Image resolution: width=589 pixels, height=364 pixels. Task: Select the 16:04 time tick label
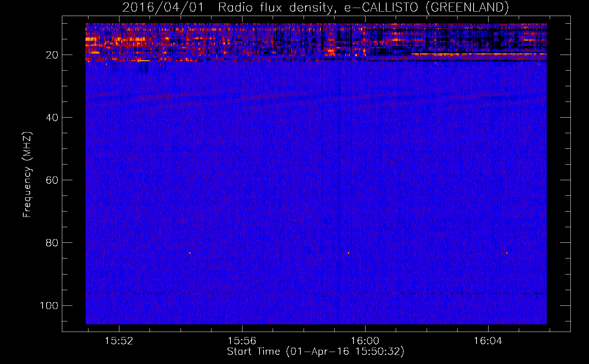(488, 341)
